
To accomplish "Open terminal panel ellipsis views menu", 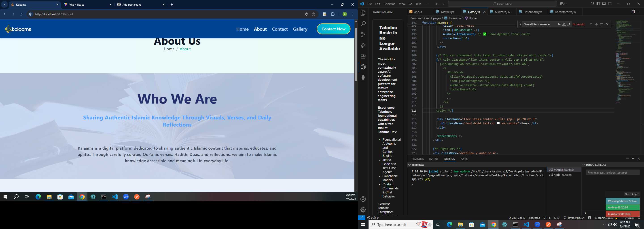I will point(627,159).
